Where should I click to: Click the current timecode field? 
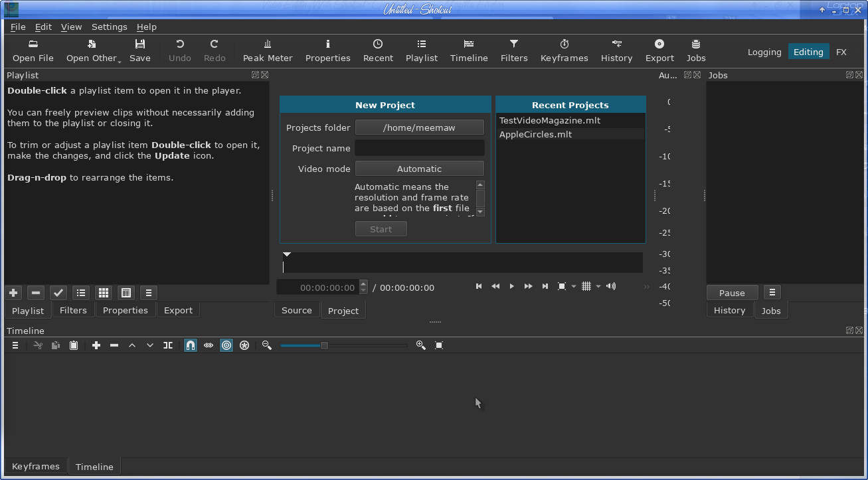point(318,287)
